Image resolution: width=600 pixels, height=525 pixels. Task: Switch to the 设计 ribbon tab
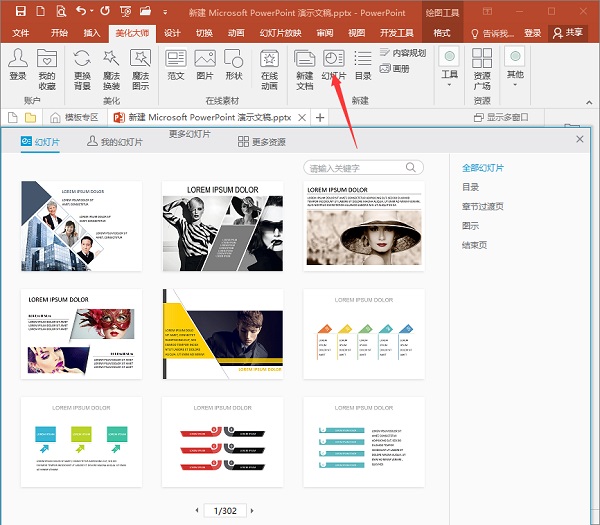[x=172, y=33]
